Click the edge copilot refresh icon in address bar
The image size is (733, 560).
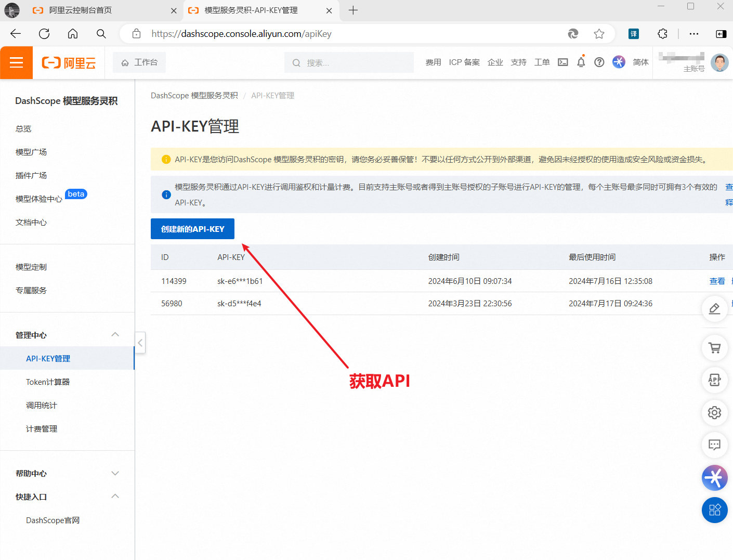(573, 34)
